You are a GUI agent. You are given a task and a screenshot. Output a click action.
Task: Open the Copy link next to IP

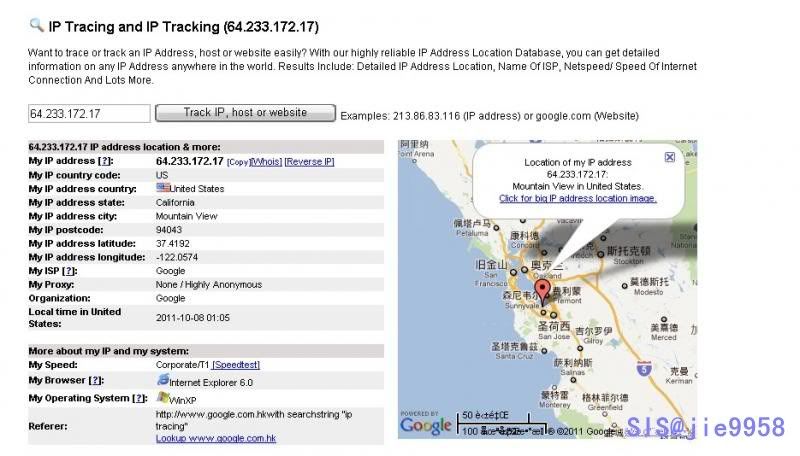(238, 162)
